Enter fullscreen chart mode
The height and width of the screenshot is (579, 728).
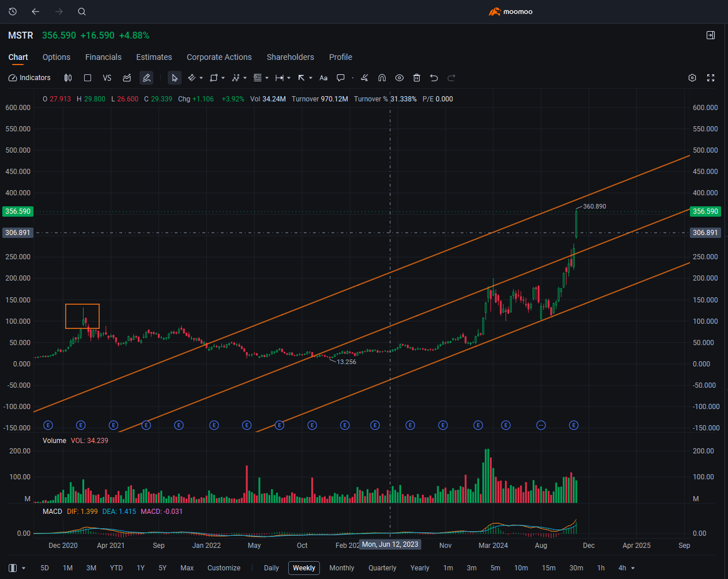point(711,78)
